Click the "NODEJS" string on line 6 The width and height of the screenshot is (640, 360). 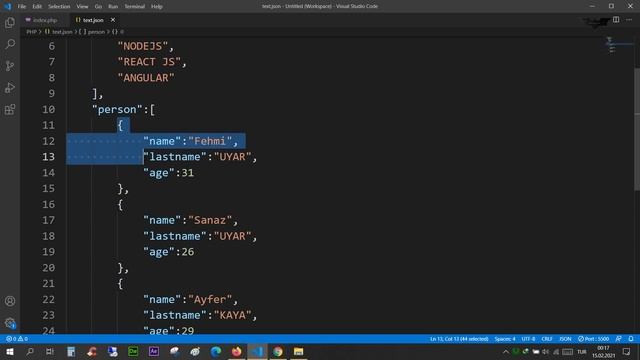pos(143,46)
